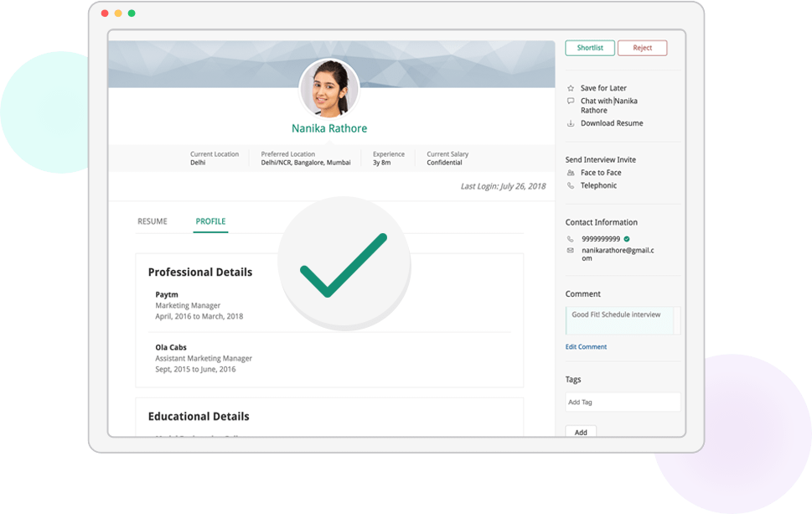Click the chat bubble icon
812x514 pixels.
(x=571, y=101)
